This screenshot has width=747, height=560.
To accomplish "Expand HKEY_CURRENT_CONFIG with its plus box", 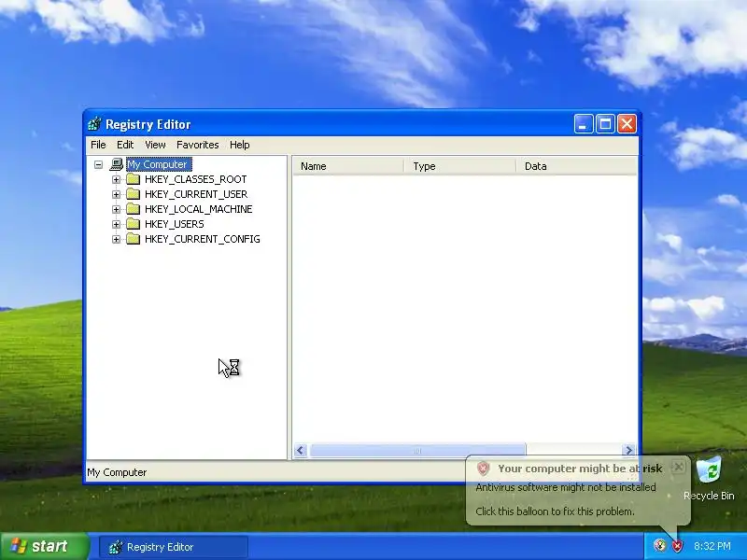I will coord(116,239).
